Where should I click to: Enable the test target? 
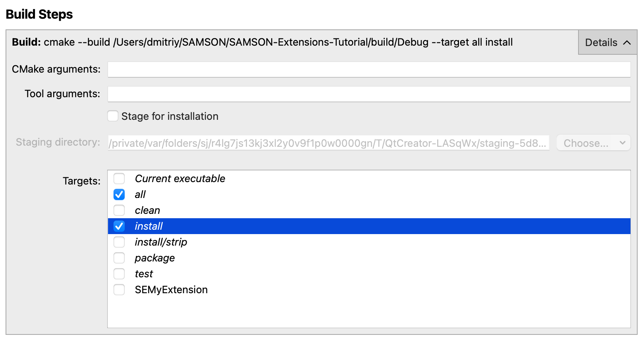(119, 274)
